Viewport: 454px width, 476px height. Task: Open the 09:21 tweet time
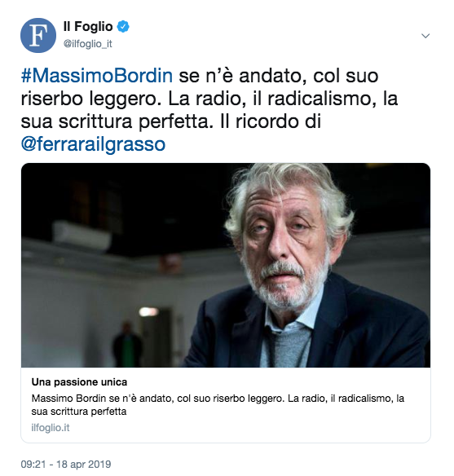click(33, 464)
